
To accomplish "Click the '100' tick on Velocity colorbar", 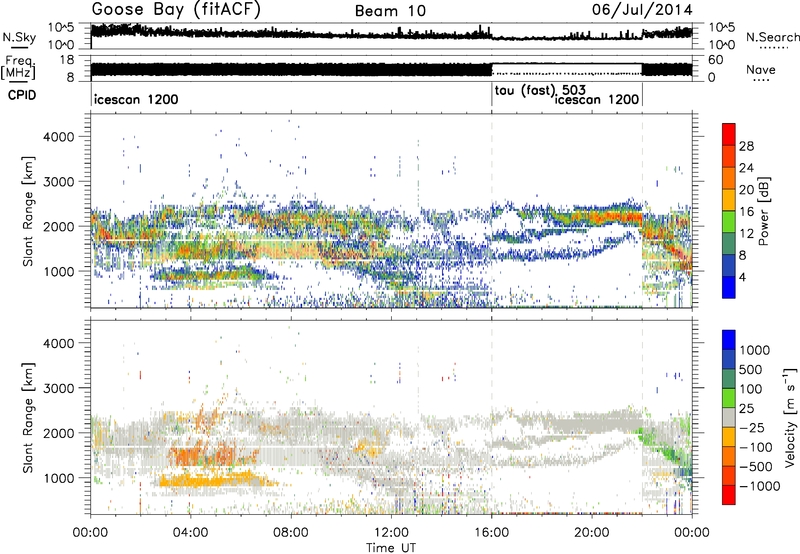I will click(x=751, y=389).
